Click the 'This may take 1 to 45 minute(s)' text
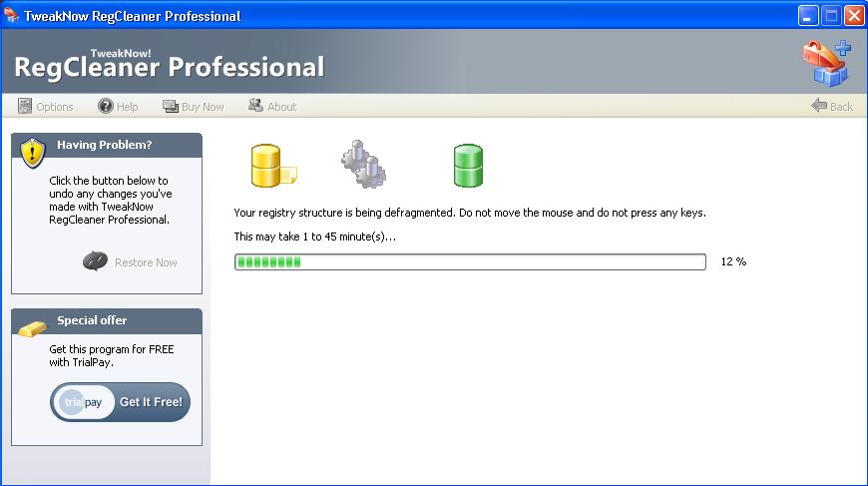This screenshot has height=486, width=868. click(314, 237)
